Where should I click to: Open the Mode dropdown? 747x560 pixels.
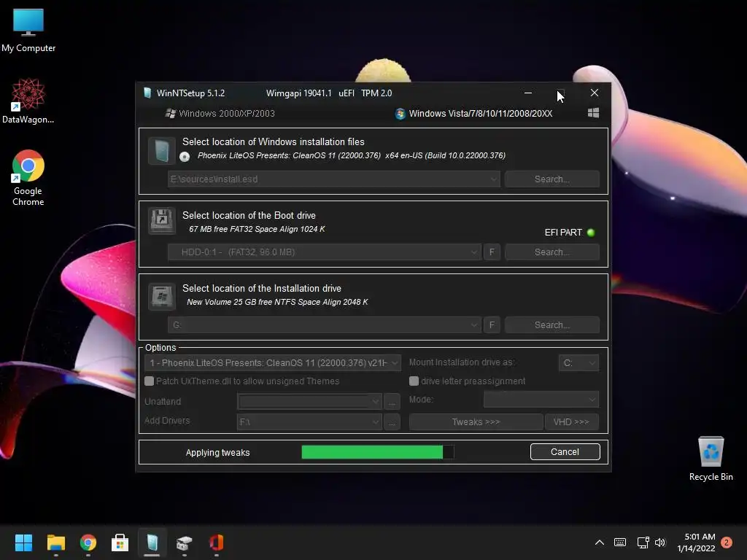click(541, 399)
